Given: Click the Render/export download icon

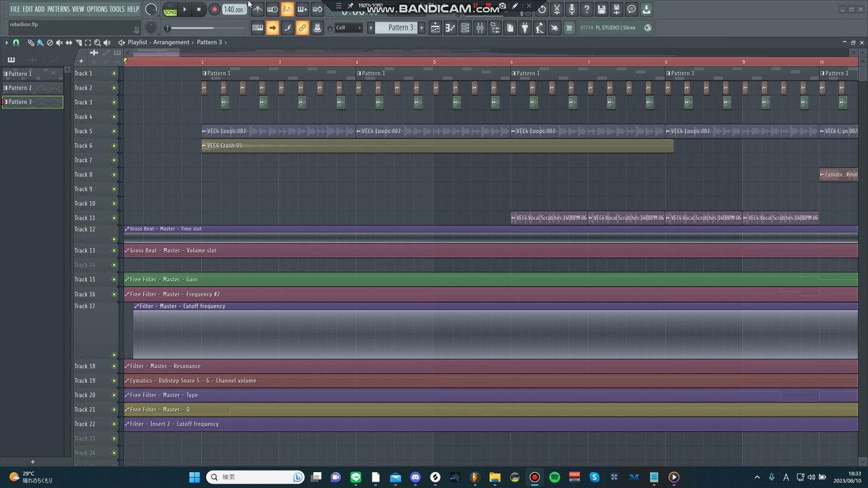Looking at the screenshot, I should pos(646,9).
